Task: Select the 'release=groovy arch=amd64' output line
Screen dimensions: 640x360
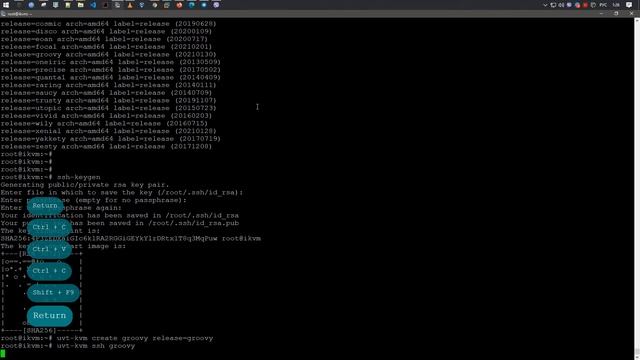Action: pyautogui.click(x=109, y=54)
